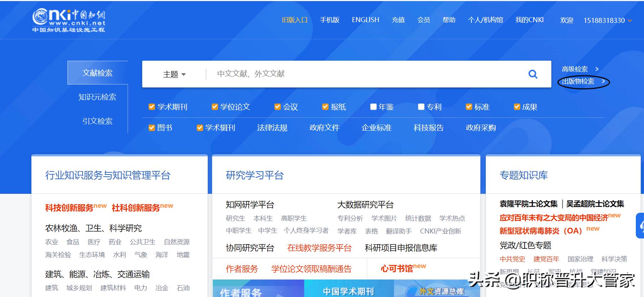Uncheck the 图书 checkbox
This screenshot has width=644, height=297.
pos(151,128)
